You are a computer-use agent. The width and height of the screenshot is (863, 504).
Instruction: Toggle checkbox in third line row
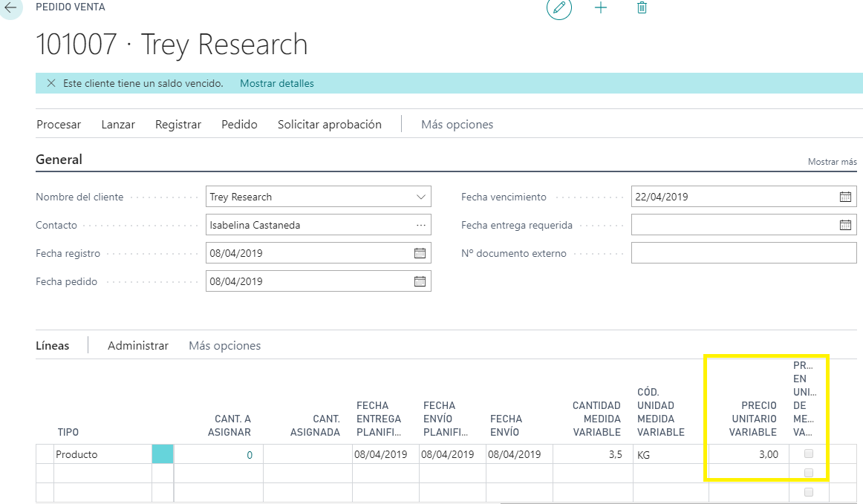(809, 492)
